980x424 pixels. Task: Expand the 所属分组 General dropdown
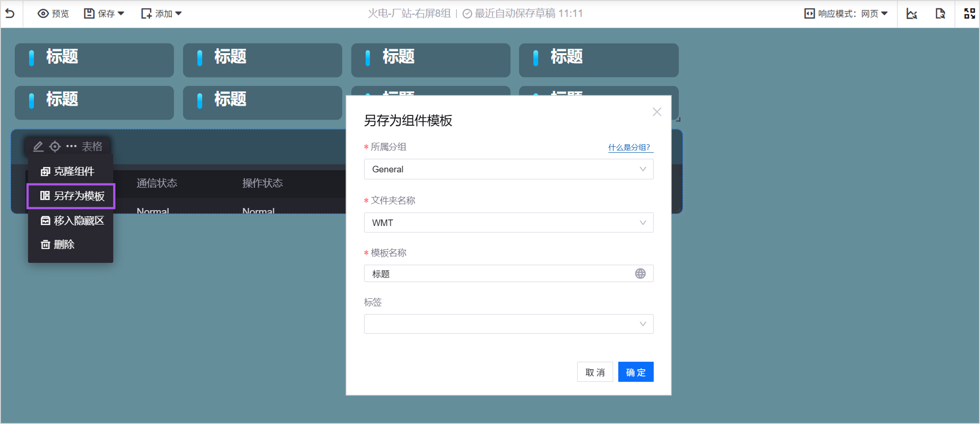tap(509, 169)
